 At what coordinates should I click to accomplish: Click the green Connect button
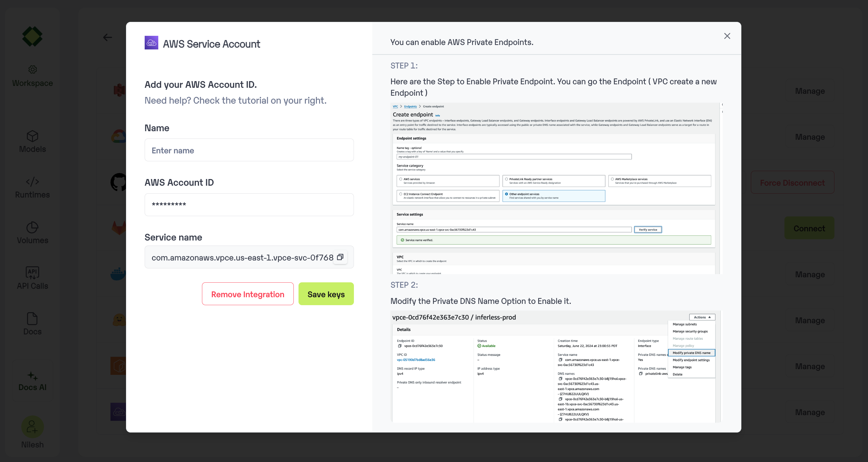coord(809,228)
